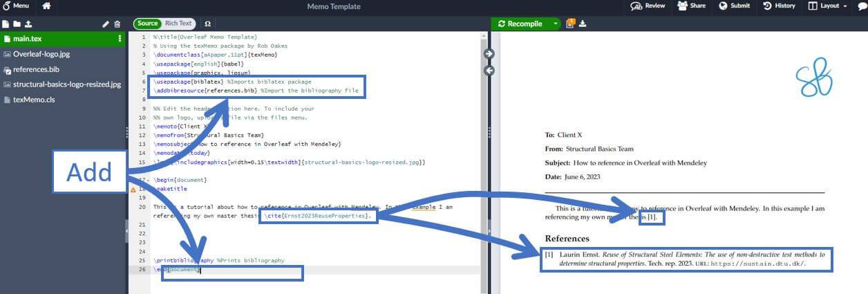Image resolution: width=868 pixels, height=294 pixels.
Task: Open the main.tex three-dot options menu
Action: 120,39
